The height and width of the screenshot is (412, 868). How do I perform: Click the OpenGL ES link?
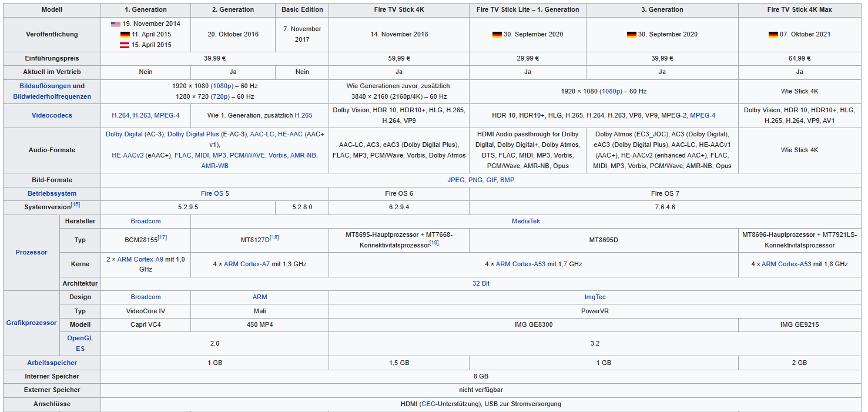(x=80, y=343)
